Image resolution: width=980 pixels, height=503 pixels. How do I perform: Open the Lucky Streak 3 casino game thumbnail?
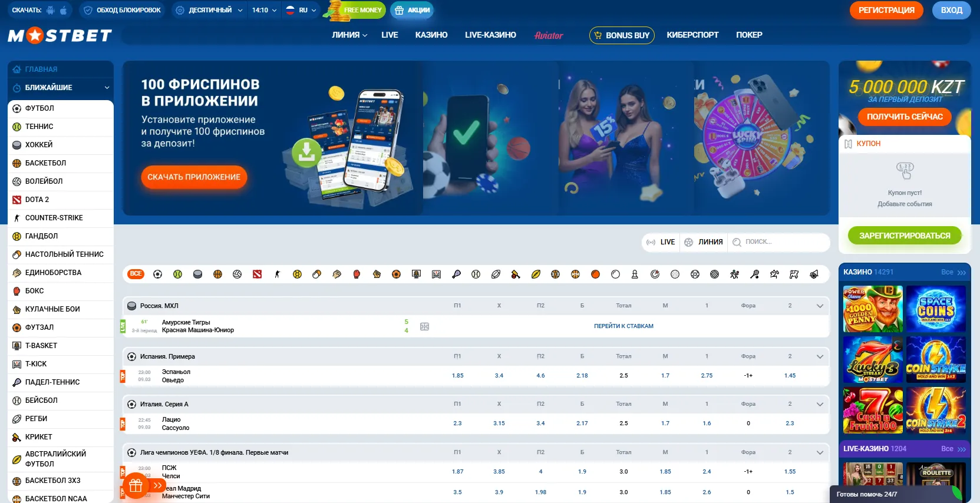873,360
